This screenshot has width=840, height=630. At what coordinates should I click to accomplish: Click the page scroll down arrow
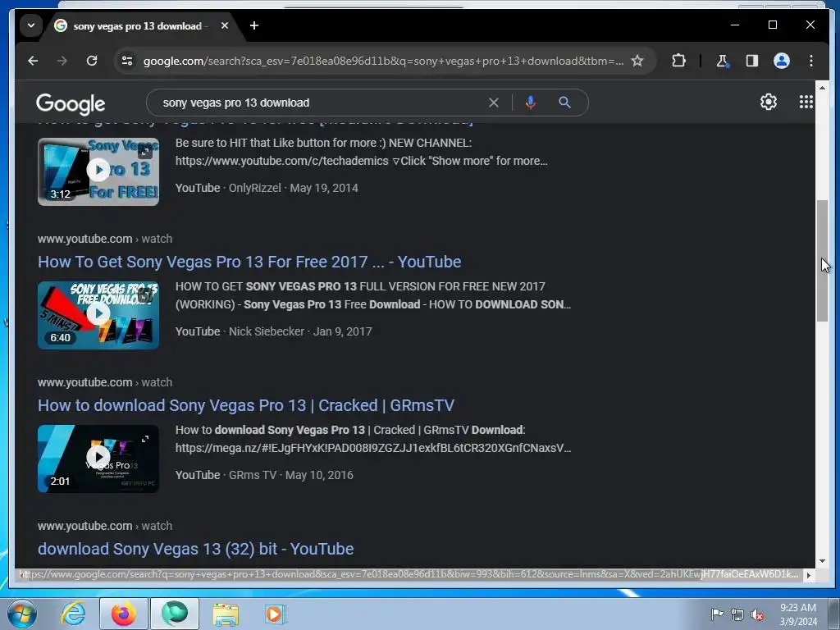click(x=822, y=561)
